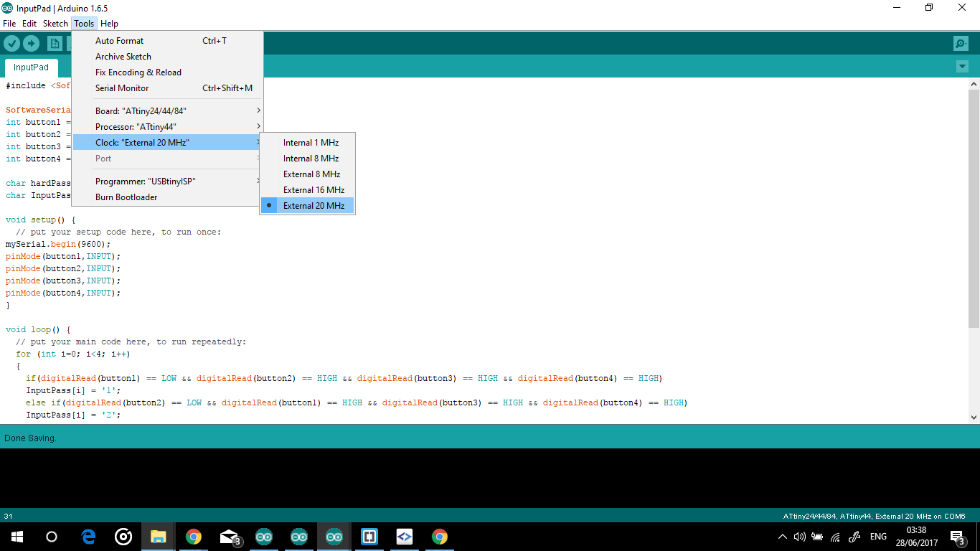Switch to the InputPad sketch tab

(31, 67)
